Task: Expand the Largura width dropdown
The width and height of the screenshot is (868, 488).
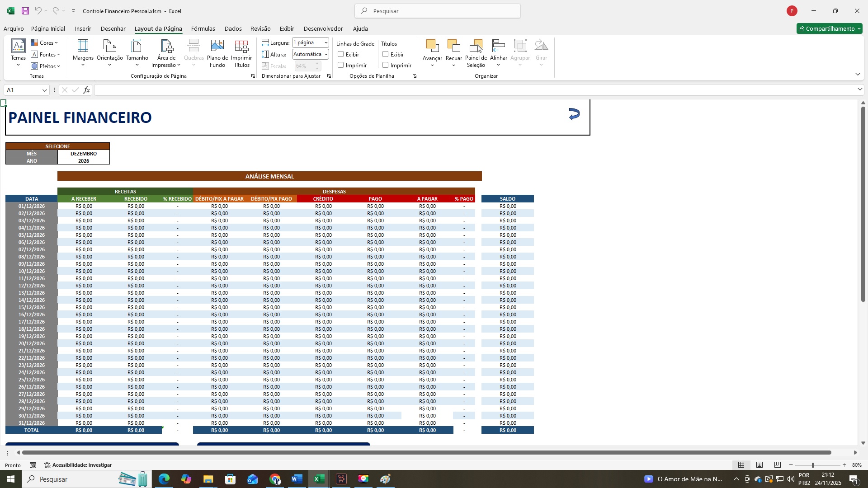Action: point(325,43)
